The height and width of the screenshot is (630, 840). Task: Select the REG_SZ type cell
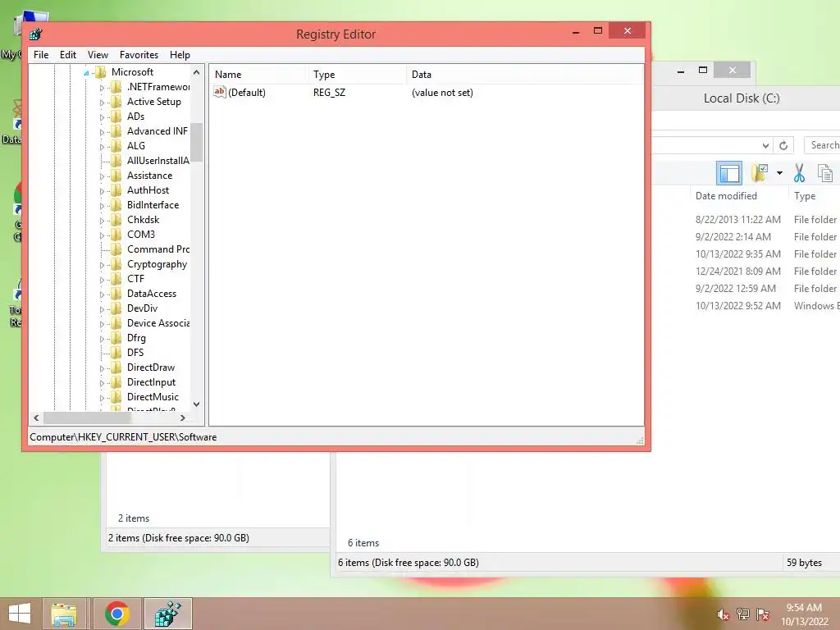(329, 93)
